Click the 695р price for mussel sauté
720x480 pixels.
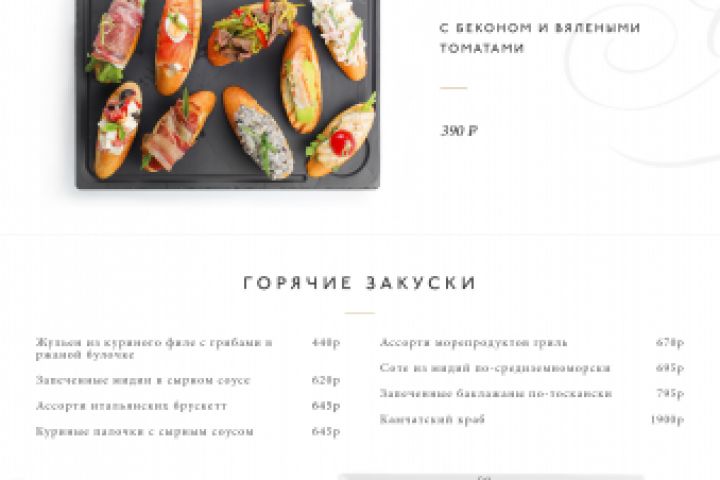670,368
